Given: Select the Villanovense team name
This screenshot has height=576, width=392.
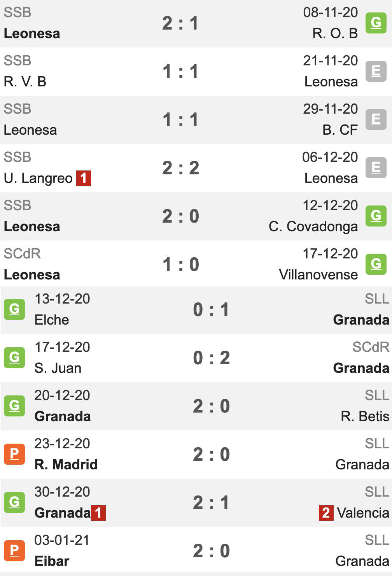Looking at the screenshot, I should coord(318,274).
